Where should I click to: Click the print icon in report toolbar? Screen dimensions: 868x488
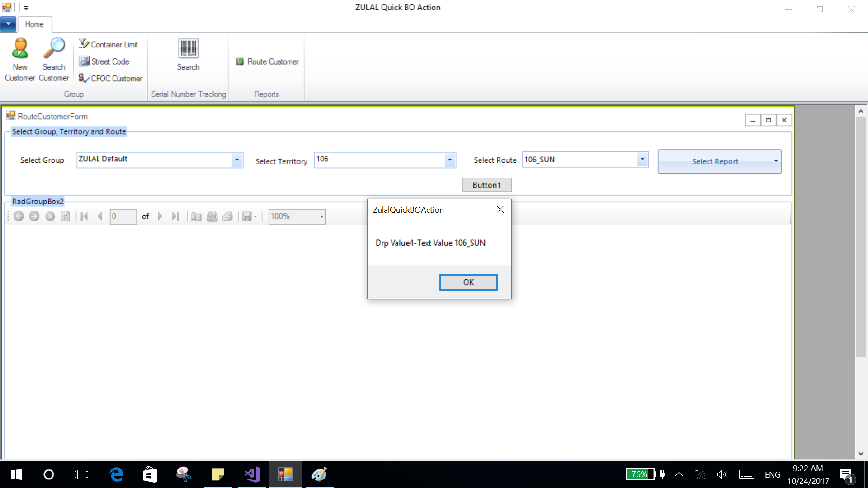click(x=227, y=216)
